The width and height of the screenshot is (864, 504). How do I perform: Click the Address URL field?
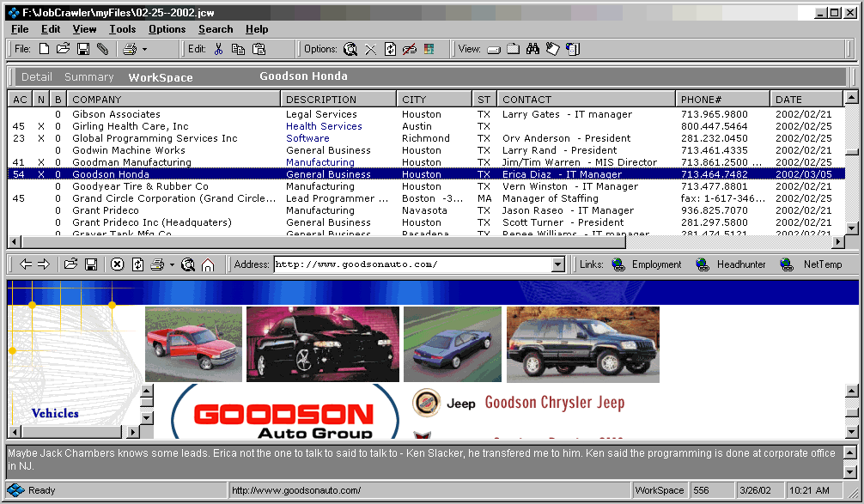413,264
